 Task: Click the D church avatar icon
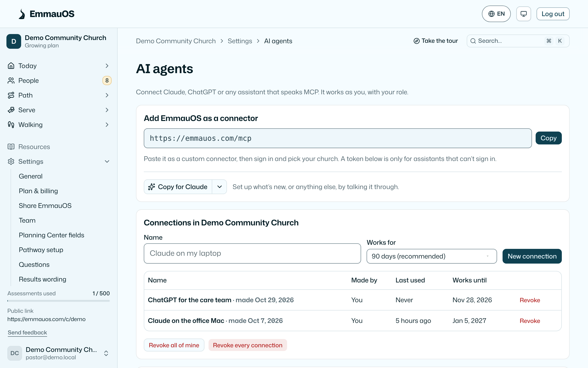14,41
